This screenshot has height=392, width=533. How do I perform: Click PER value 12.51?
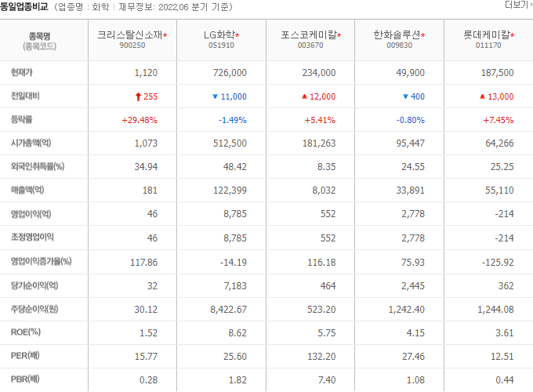[502, 357]
